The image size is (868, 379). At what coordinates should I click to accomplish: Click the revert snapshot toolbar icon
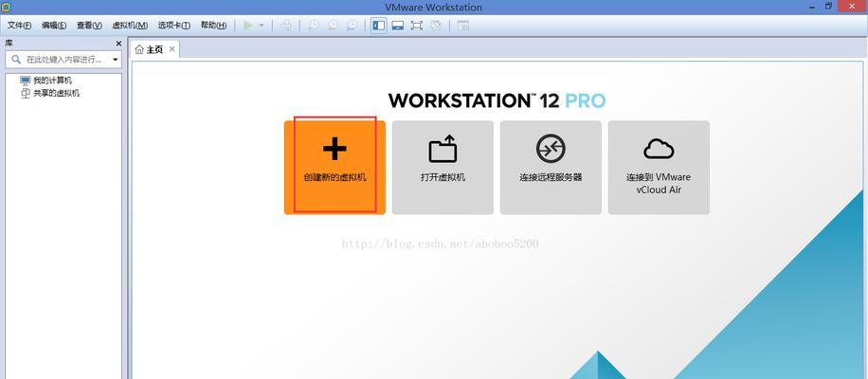[x=333, y=26]
